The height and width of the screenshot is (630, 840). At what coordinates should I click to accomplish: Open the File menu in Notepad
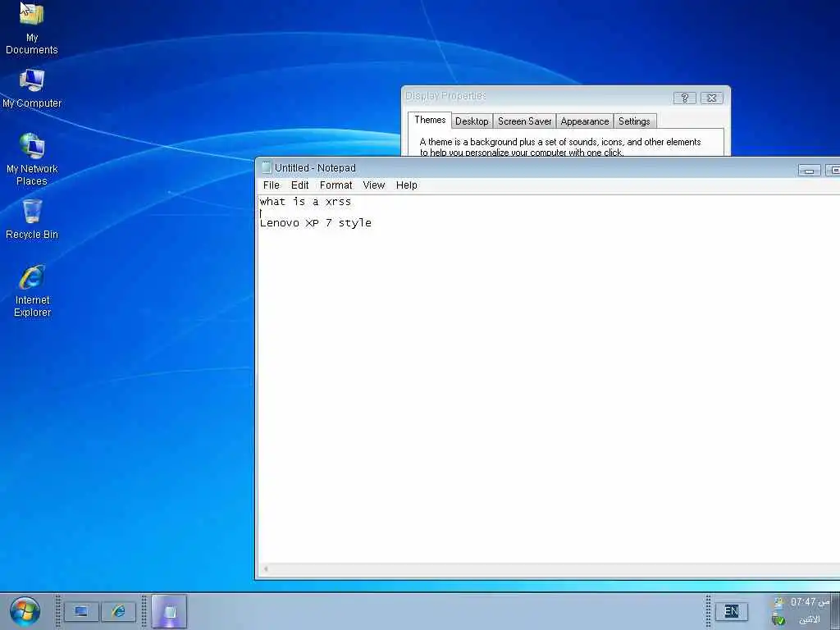(271, 185)
